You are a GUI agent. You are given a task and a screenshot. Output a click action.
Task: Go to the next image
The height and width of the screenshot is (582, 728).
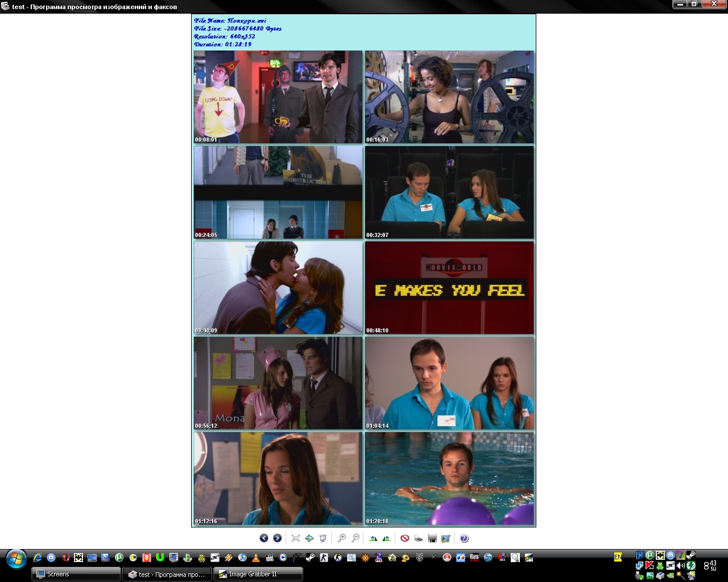click(278, 538)
